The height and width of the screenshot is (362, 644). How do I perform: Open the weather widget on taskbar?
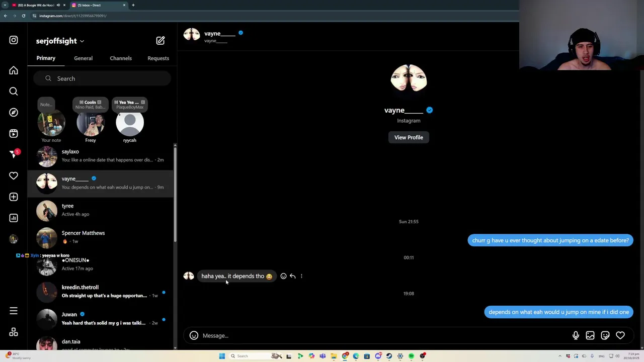coord(18,356)
